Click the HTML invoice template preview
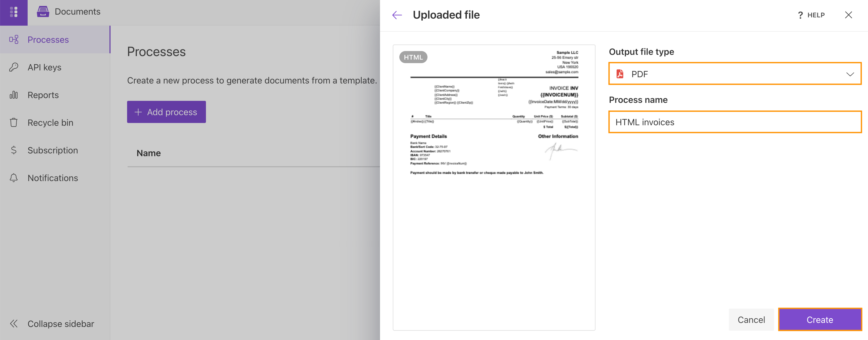The width and height of the screenshot is (868, 340). [494, 188]
